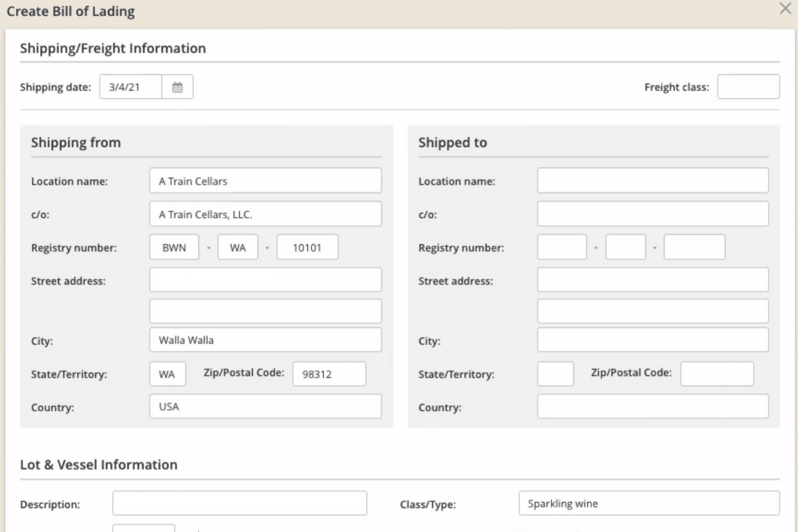
Task: Edit the Walla Walla city field
Action: pos(265,340)
